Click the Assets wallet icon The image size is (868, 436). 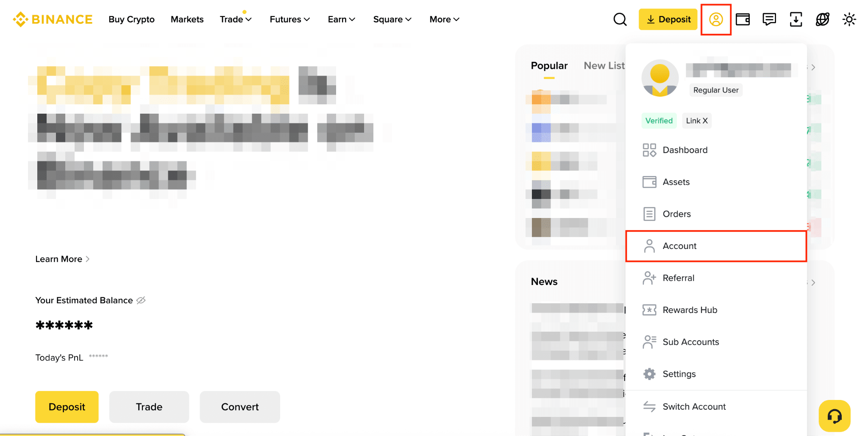point(649,182)
